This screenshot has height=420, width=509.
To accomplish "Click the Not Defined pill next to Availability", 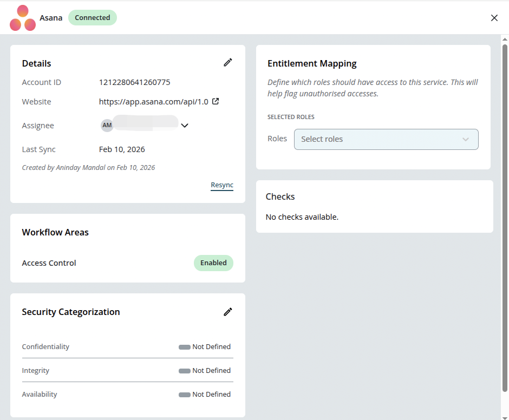I will pos(184,394).
